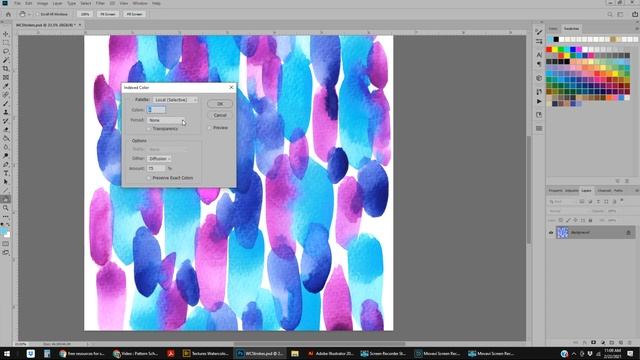Select the Lasso tool
The image size is (640, 360).
coord(6,51)
